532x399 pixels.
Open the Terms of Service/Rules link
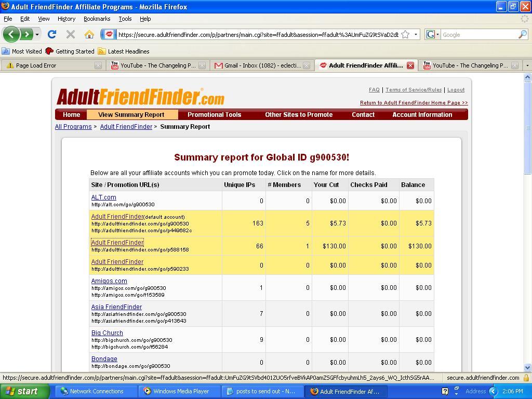(414, 90)
